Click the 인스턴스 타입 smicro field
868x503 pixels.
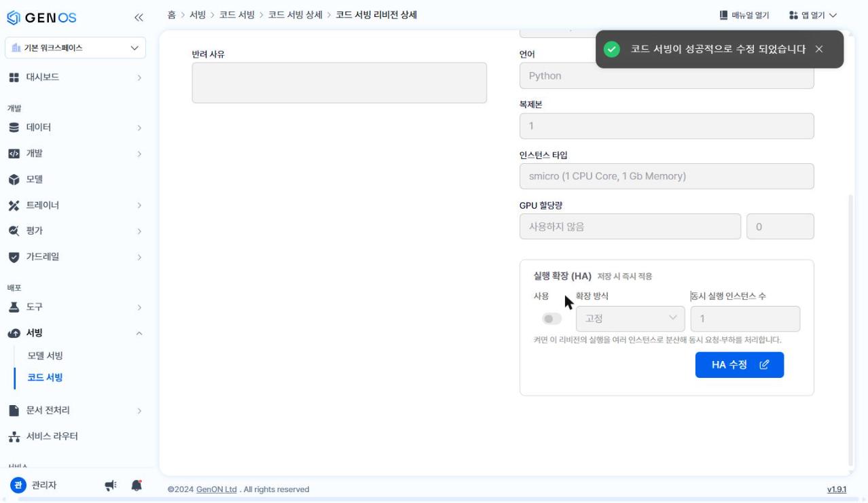click(x=666, y=176)
